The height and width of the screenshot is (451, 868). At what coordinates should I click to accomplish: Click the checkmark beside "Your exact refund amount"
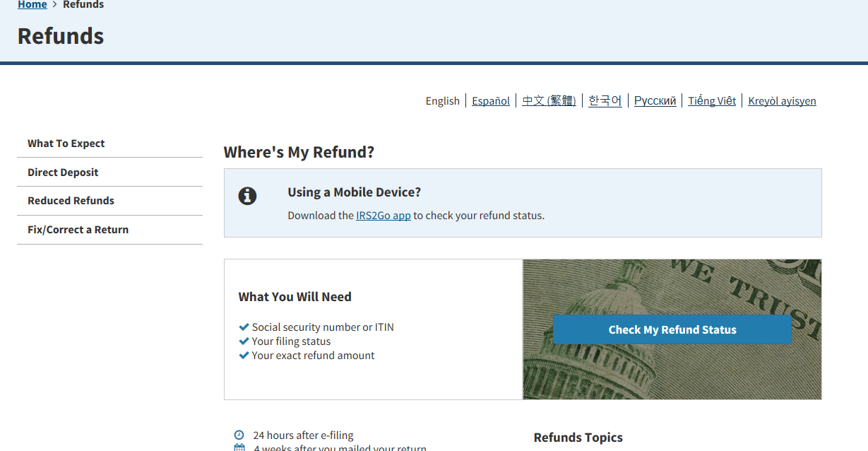[x=244, y=355]
